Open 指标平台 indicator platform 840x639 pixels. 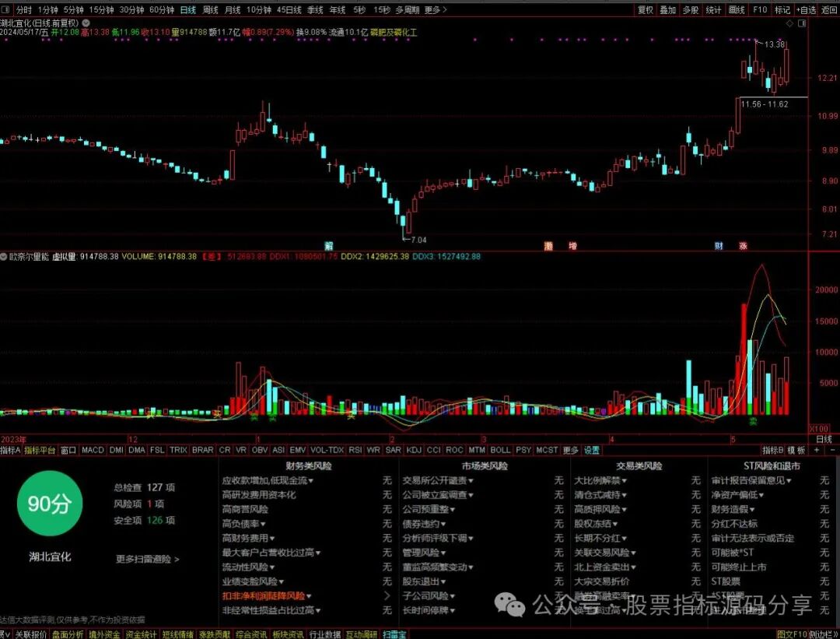[x=40, y=451]
